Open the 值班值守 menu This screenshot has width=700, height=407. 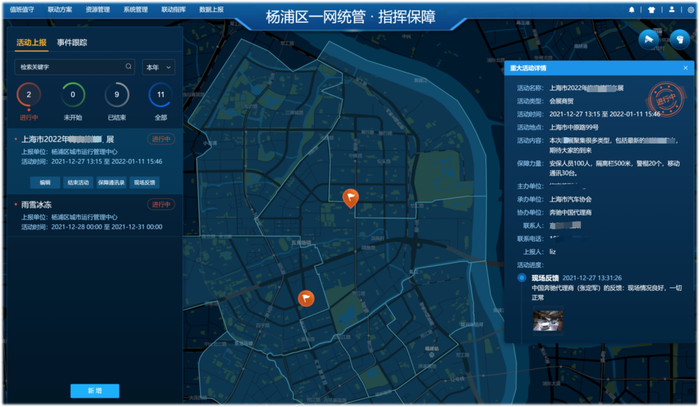point(22,9)
